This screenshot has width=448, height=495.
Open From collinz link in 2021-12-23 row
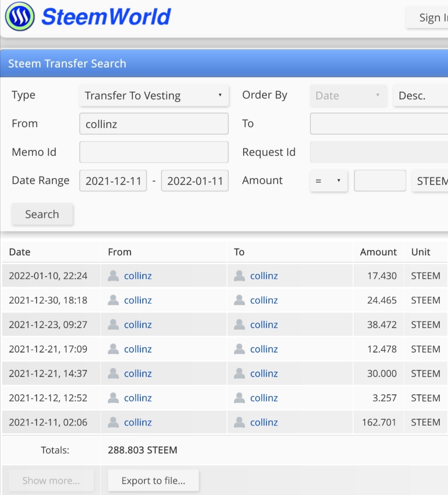pyautogui.click(x=138, y=325)
